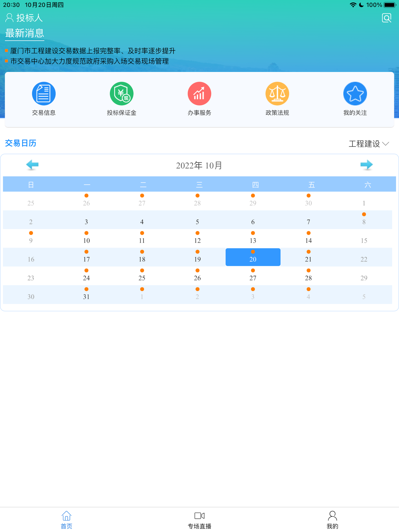Select September 25 Sunday date
This screenshot has height=532, width=399.
tap(31, 201)
